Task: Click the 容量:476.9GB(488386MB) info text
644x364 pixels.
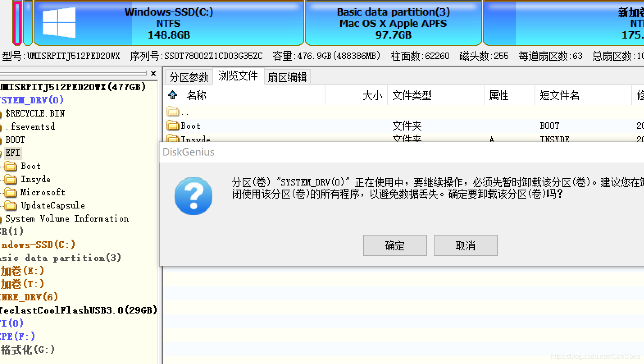Action: pyautogui.click(x=327, y=56)
